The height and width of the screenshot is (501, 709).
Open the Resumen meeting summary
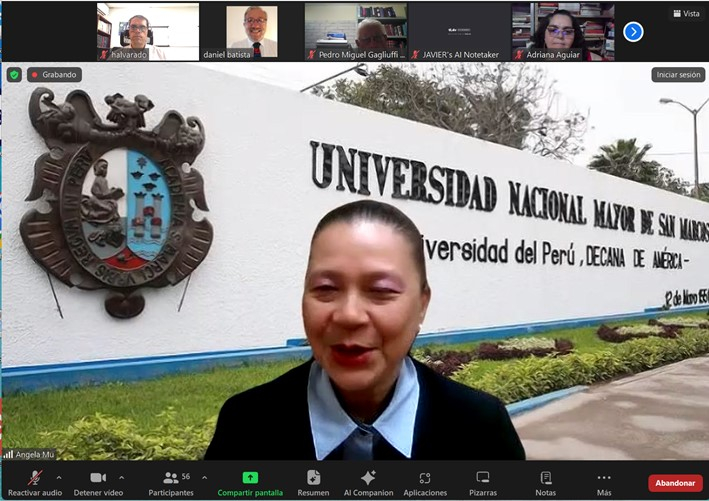313,478
